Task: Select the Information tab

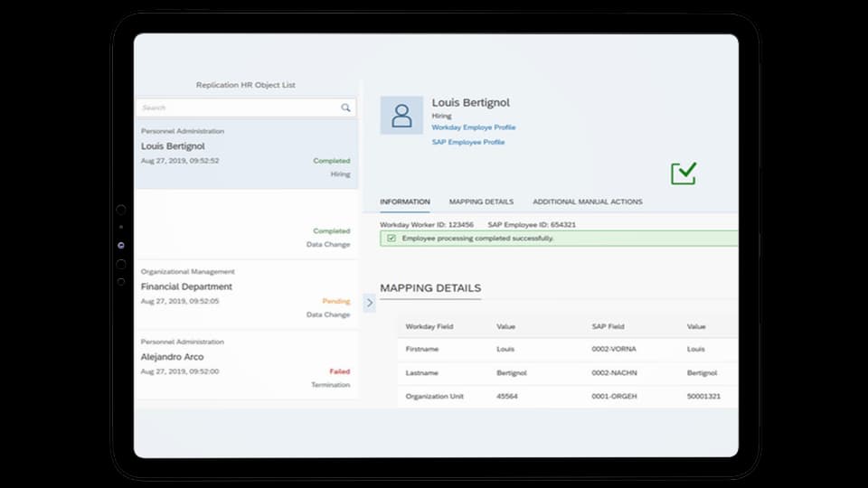Action: pos(404,202)
